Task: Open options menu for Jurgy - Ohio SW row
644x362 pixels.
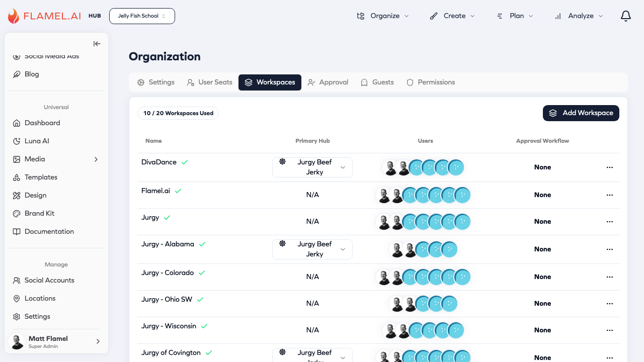Action: tap(610, 304)
